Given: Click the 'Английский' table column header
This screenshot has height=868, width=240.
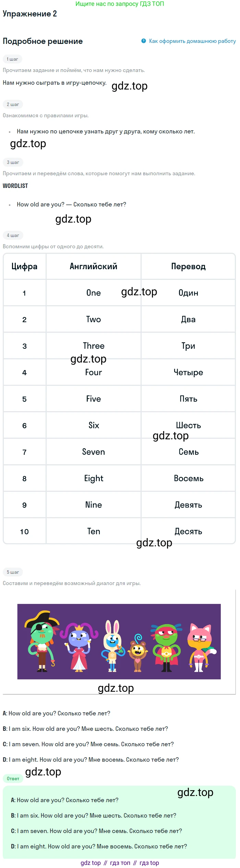Looking at the screenshot, I should pos(94,266).
